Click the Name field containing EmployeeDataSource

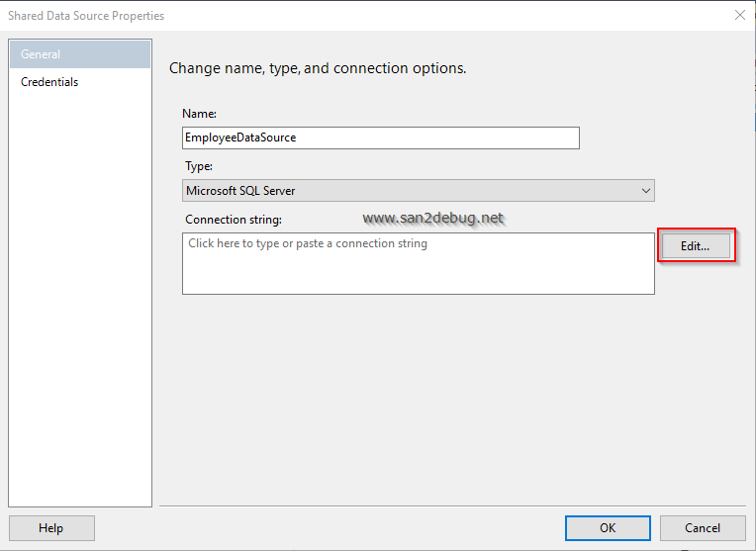click(380, 138)
